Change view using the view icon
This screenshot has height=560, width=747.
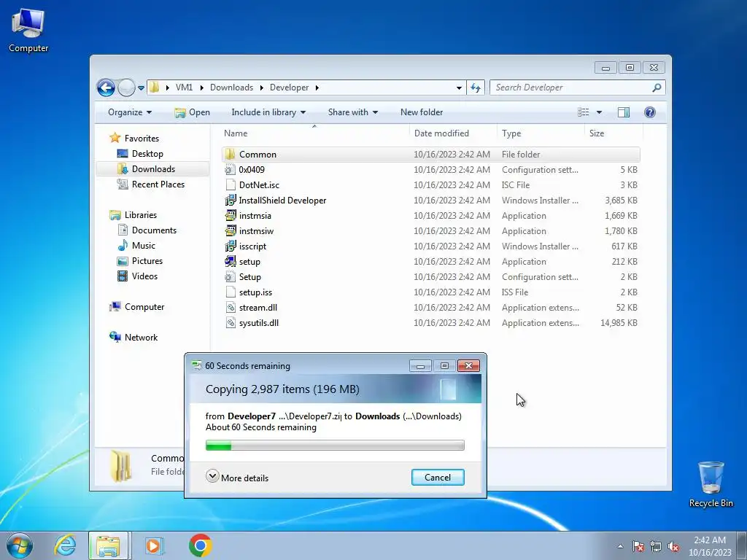pyautogui.click(x=583, y=112)
